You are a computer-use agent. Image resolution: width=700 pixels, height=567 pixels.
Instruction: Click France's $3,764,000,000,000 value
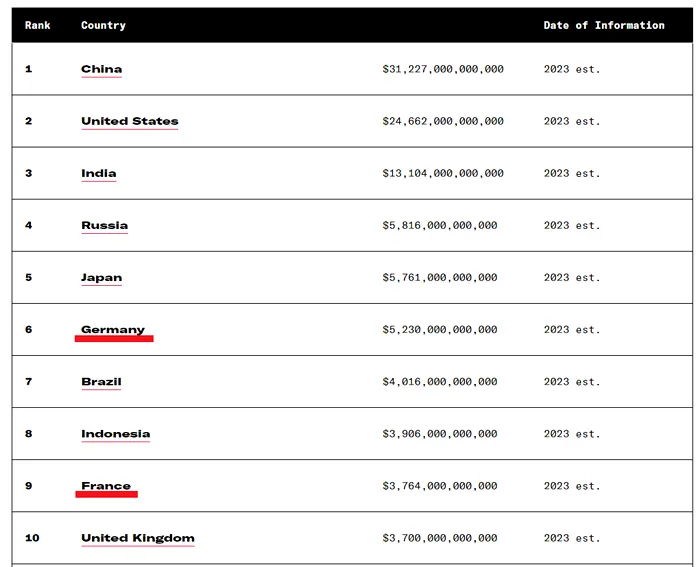point(440,486)
